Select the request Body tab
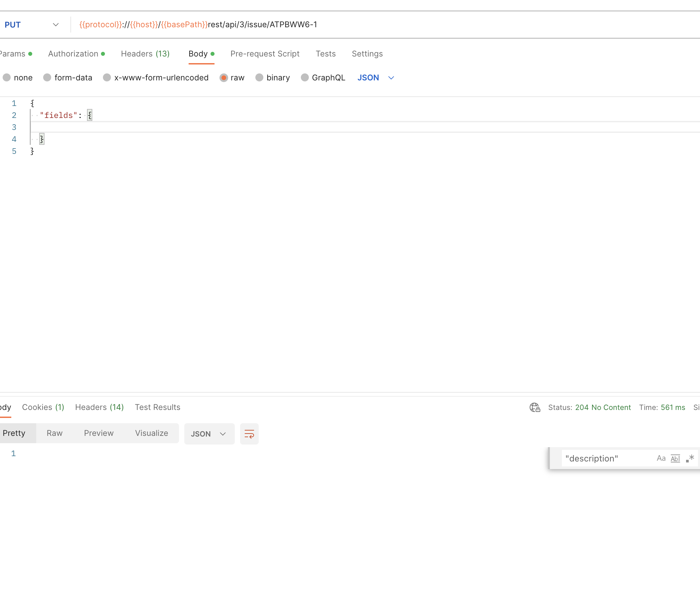This screenshot has width=700, height=596. click(x=201, y=54)
